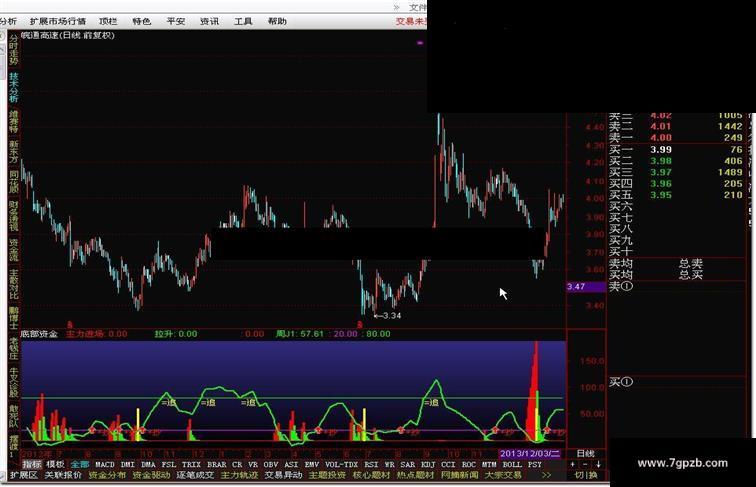
Task: Open the 新东方 sidebar tab
Action: [14, 152]
